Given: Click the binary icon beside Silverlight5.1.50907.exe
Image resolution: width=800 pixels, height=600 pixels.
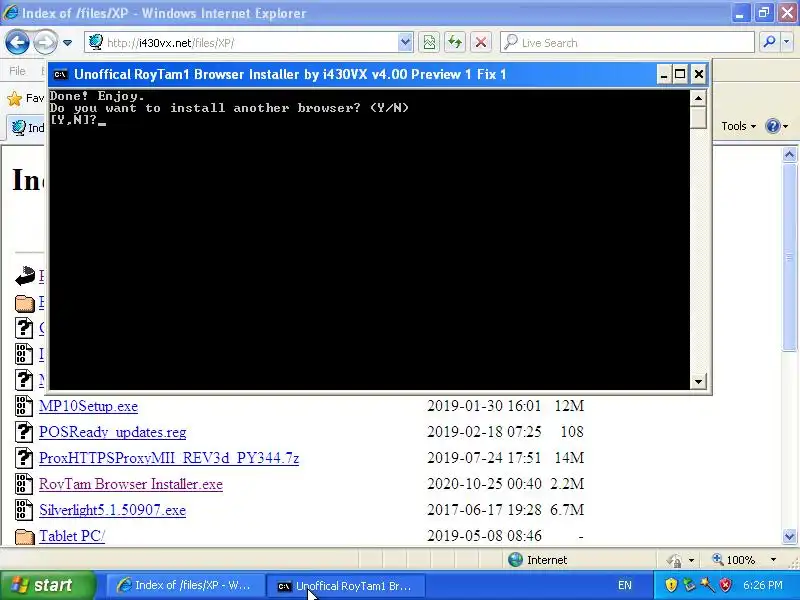Looking at the screenshot, I should [x=23, y=510].
